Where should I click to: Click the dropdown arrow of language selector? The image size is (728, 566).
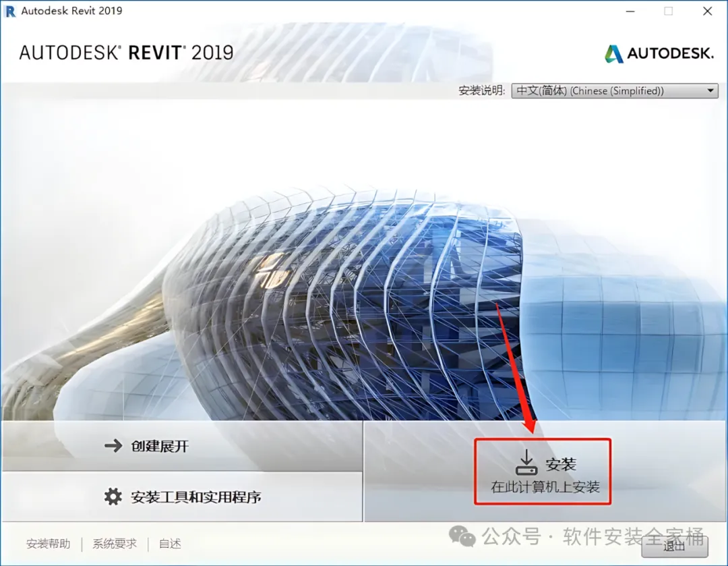coord(710,90)
